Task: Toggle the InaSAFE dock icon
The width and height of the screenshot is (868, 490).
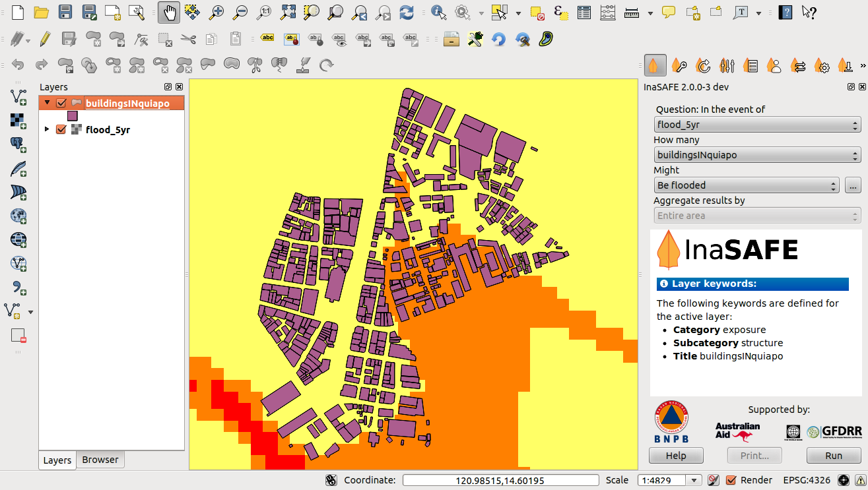Action: [x=654, y=65]
